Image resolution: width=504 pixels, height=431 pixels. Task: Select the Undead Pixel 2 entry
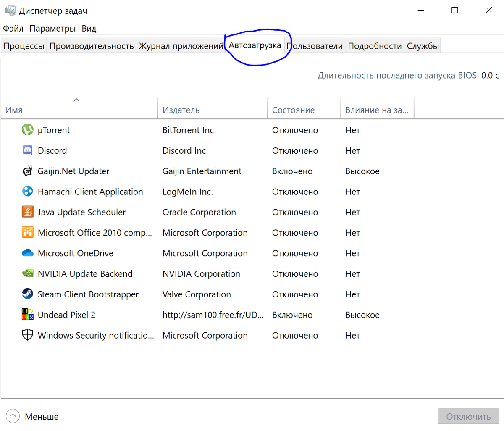point(66,315)
